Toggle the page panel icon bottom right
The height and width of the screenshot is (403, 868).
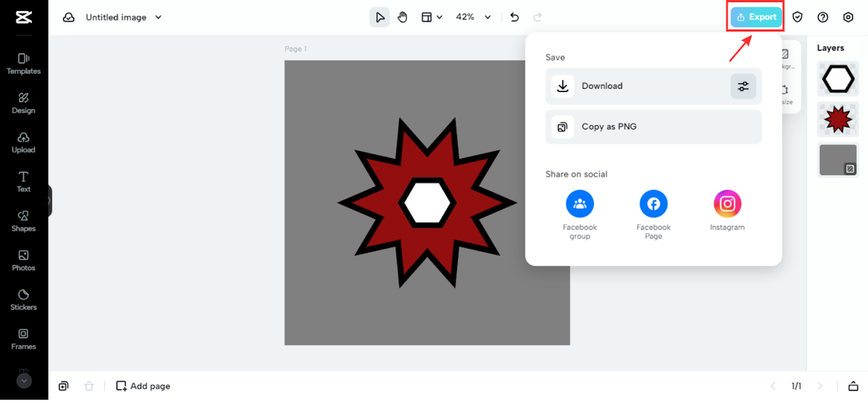click(853, 386)
